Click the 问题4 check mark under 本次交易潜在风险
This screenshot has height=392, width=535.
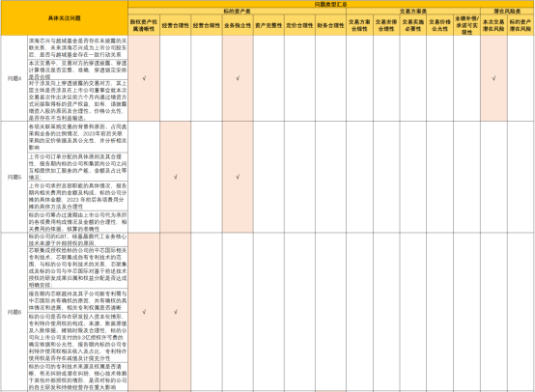coord(493,78)
